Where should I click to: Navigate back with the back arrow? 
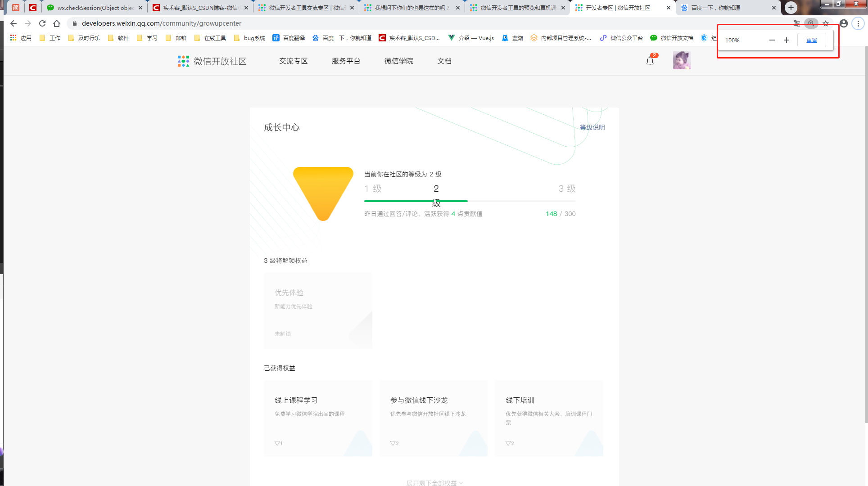[14, 23]
